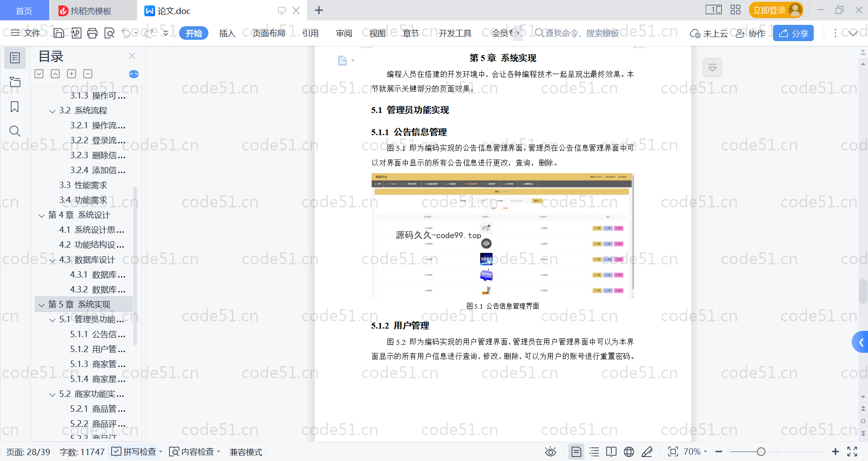
Task: Select the 引用 ribbon tab
Action: [x=311, y=33]
